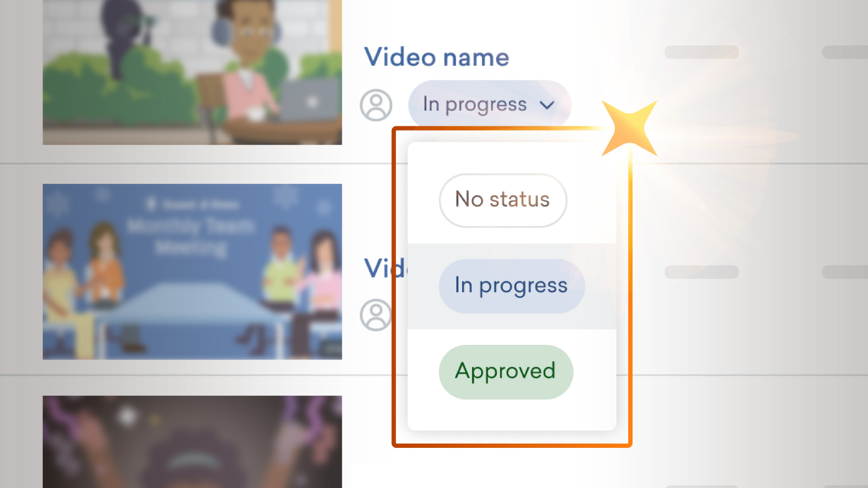This screenshot has width=868, height=488.
Task: Select the No status option
Action: click(x=503, y=200)
